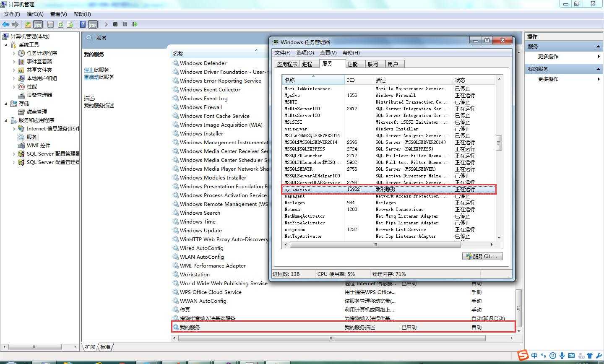The width and height of the screenshot is (604, 364).
Task: Open the 文件(F) menu in Task Manager
Action: 282,52
